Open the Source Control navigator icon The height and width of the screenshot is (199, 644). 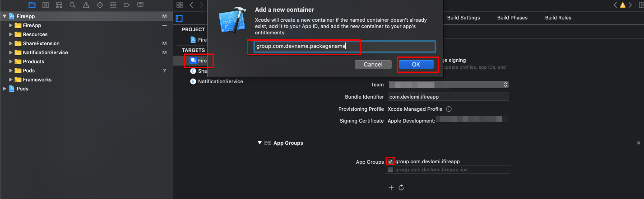pyautogui.click(x=45, y=5)
